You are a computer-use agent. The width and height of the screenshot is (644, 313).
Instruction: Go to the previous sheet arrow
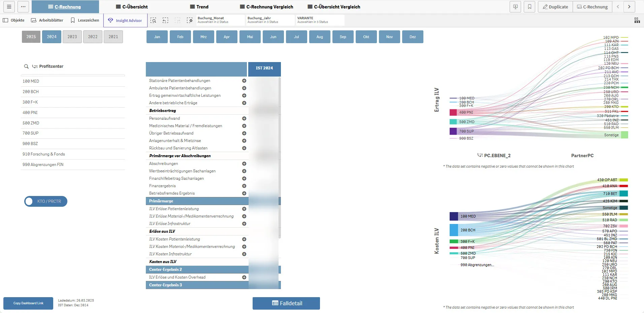(x=618, y=7)
